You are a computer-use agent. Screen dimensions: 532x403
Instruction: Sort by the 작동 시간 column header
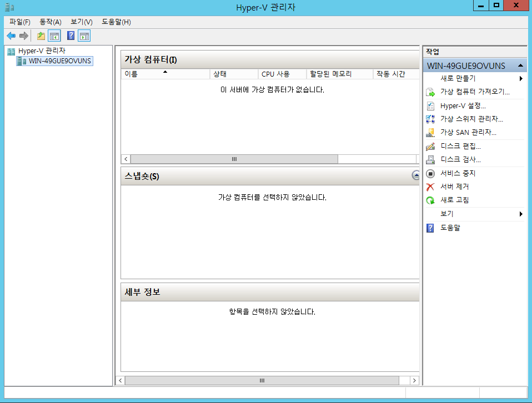tap(397, 74)
